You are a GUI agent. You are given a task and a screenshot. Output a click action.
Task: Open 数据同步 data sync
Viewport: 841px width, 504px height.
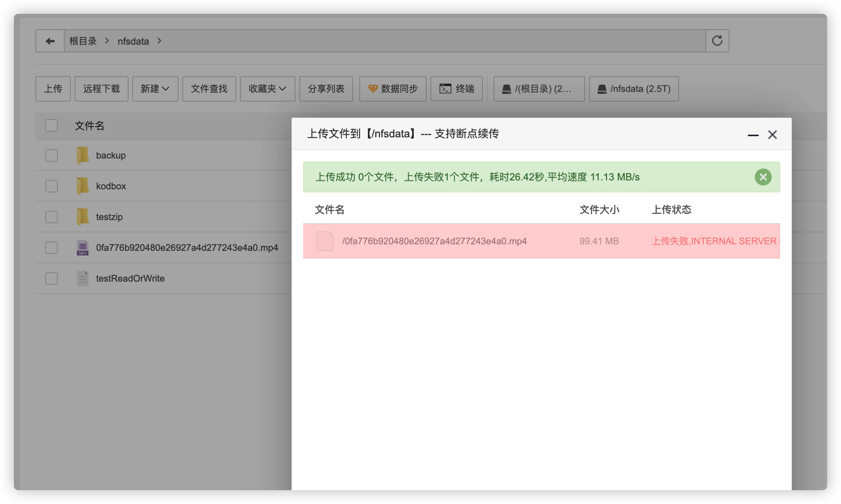pyautogui.click(x=393, y=89)
